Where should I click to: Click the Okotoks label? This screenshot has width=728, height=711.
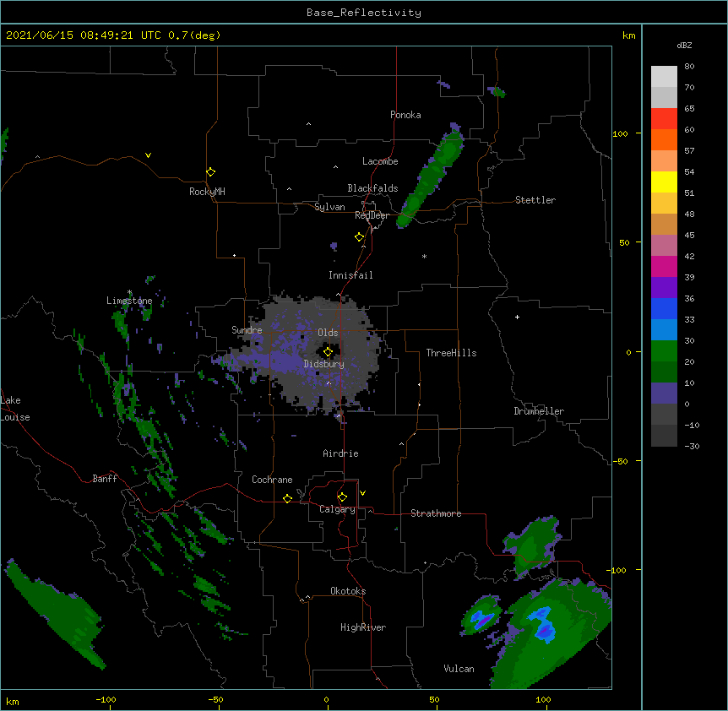348,591
